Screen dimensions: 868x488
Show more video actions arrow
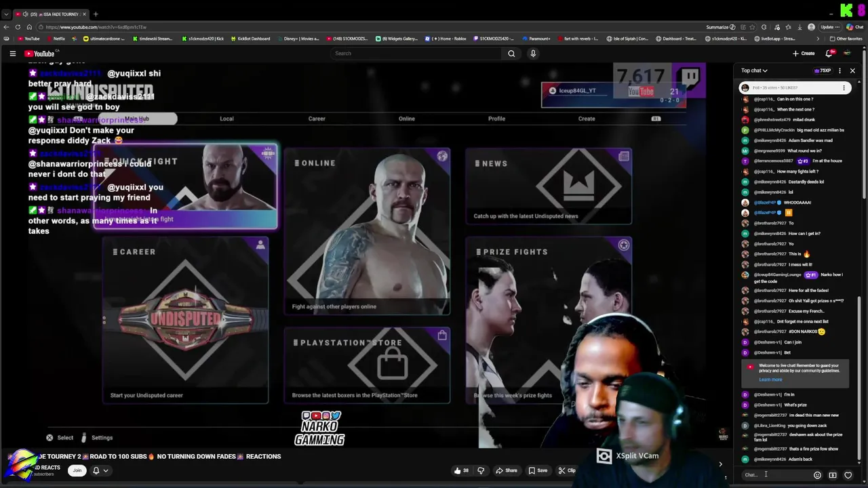pos(720,464)
